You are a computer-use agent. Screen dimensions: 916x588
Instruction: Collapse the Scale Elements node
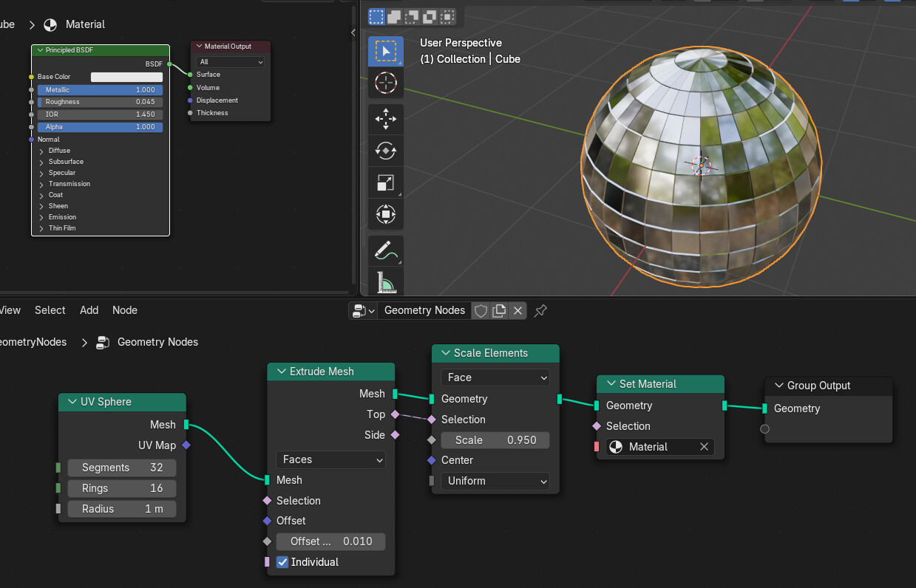pos(446,353)
